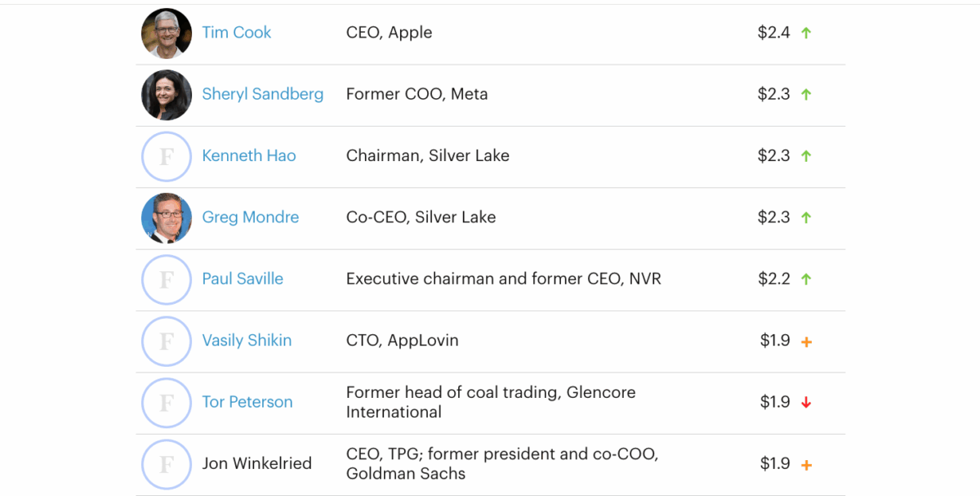Open the Vasily Shikin profile link
Image resolution: width=980 pixels, height=496 pixels.
coord(247,340)
